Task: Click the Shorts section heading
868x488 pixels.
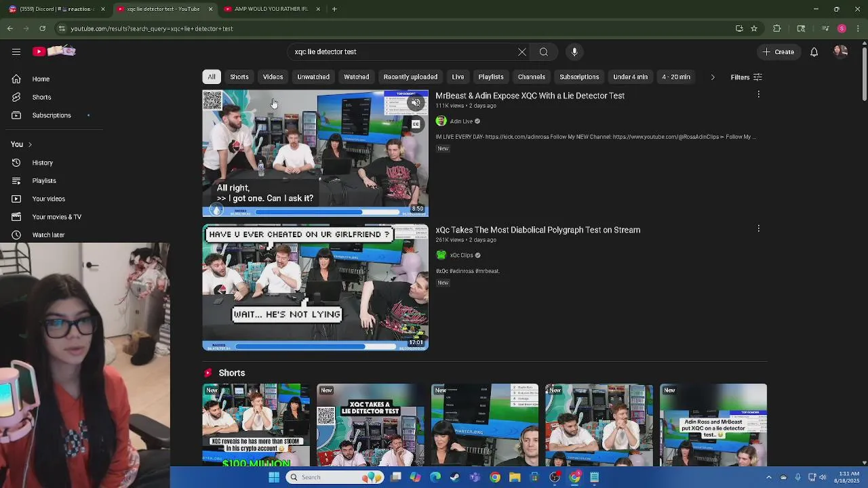Action: [232, 373]
